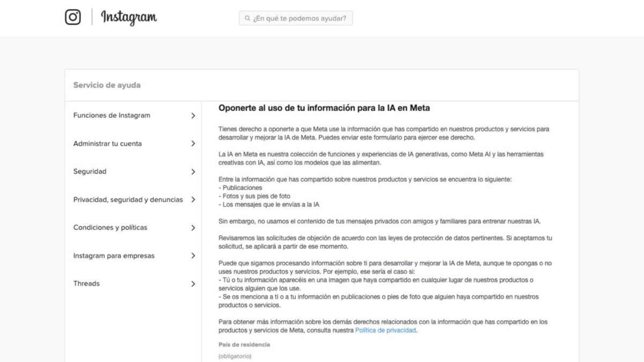The image size is (644, 362).
Task: Click the Instagram wordmark logo
Action: 129,18
